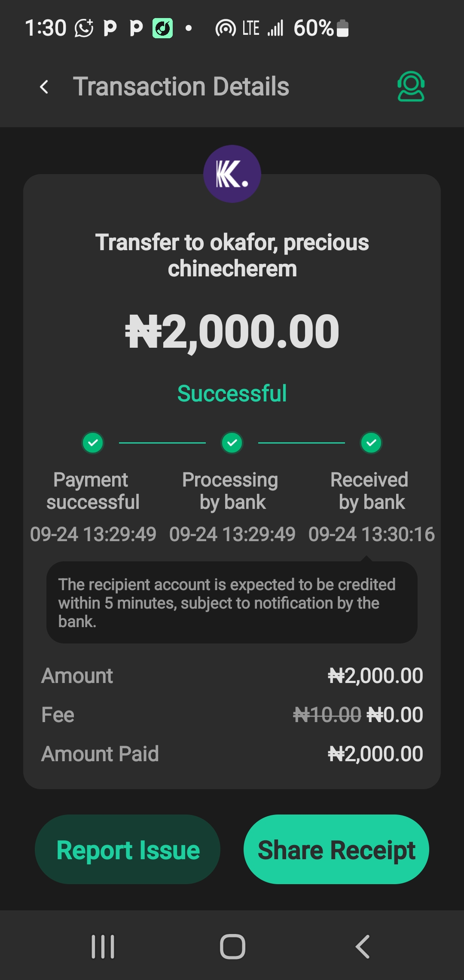Click the Share Receipt button
The width and height of the screenshot is (464, 980).
tap(336, 849)
